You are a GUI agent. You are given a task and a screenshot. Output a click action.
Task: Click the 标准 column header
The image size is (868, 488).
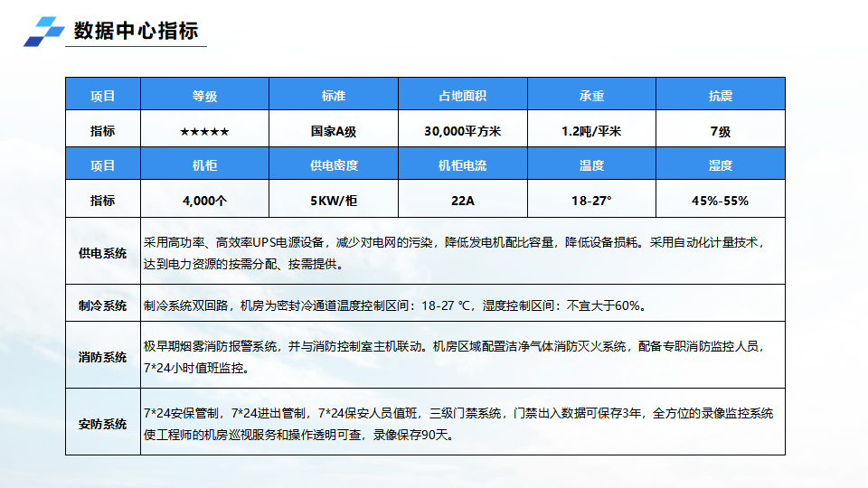pyautogui.click(x=334, y=97)
